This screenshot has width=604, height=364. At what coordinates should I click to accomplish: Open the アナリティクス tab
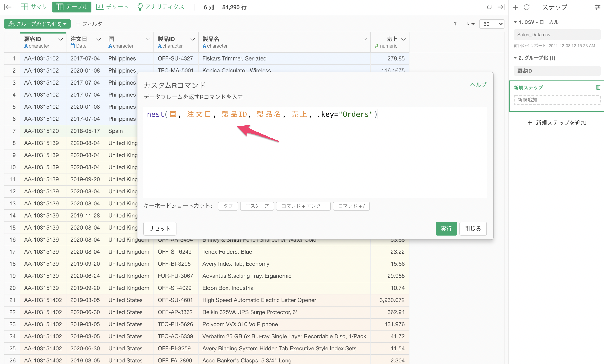161,7
